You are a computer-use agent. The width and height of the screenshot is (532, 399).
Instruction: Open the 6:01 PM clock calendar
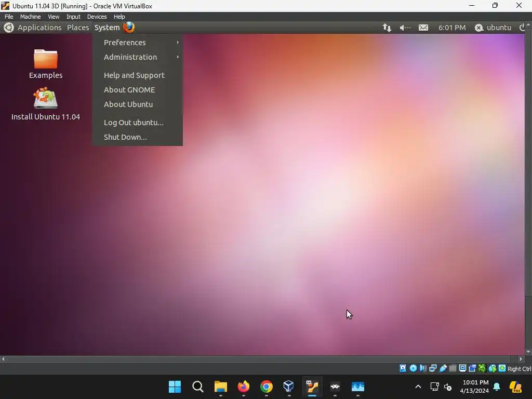point(452,28)
